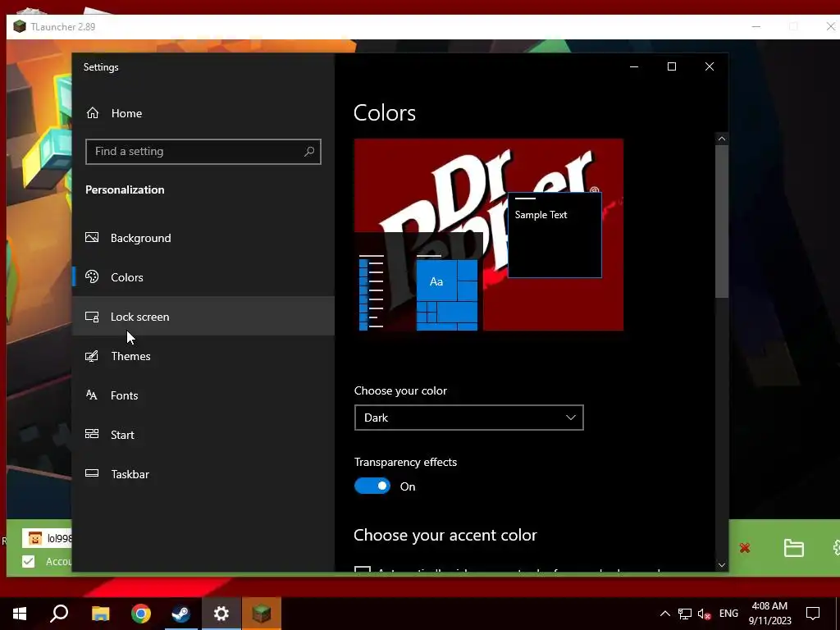The image size is (840, 630).
Task: Click the scrollbar down arrow in Settings
Action: click(722, 564)
